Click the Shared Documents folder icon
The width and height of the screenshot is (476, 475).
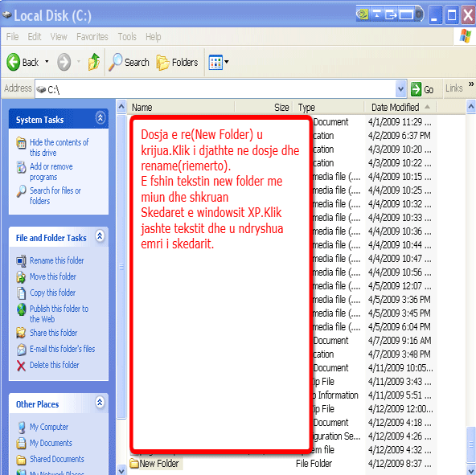(21, 460)
